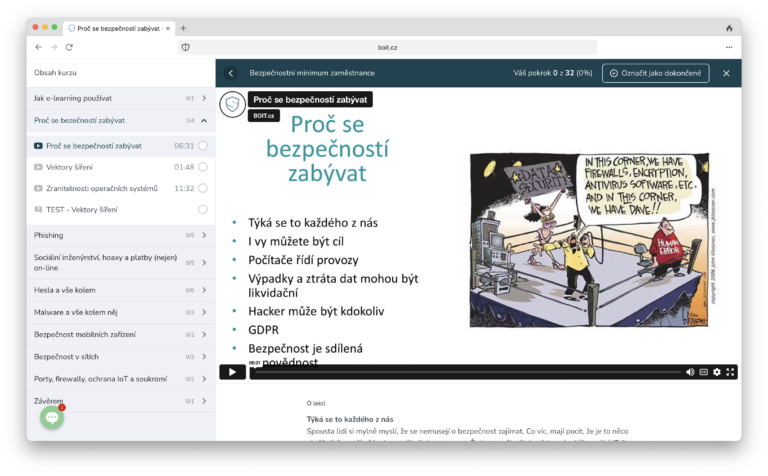This screenshot has width=768, height=476.
Task: Click 'Označit jako dokončené' button
Action: pyautogui.click(x=655, y=73)
